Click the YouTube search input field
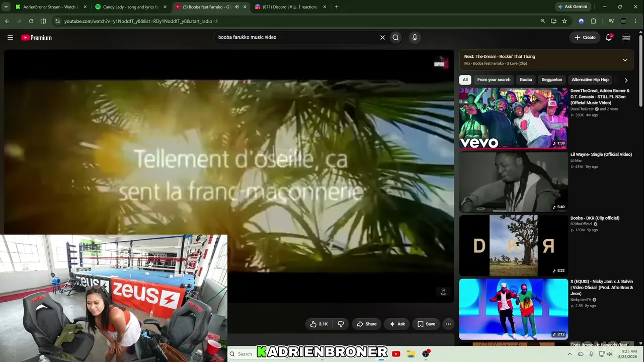This screenshot has height=362, width=644. [x=297, y=37]
